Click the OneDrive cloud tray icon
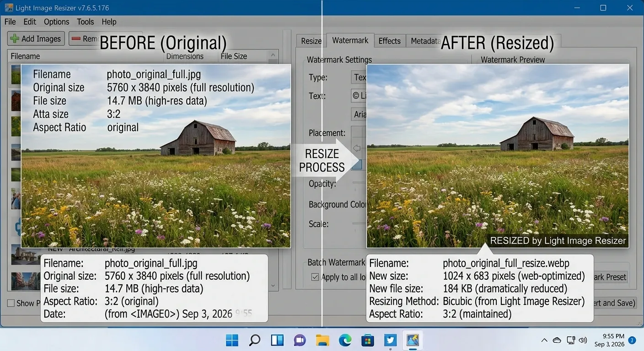 click(557, 340)
